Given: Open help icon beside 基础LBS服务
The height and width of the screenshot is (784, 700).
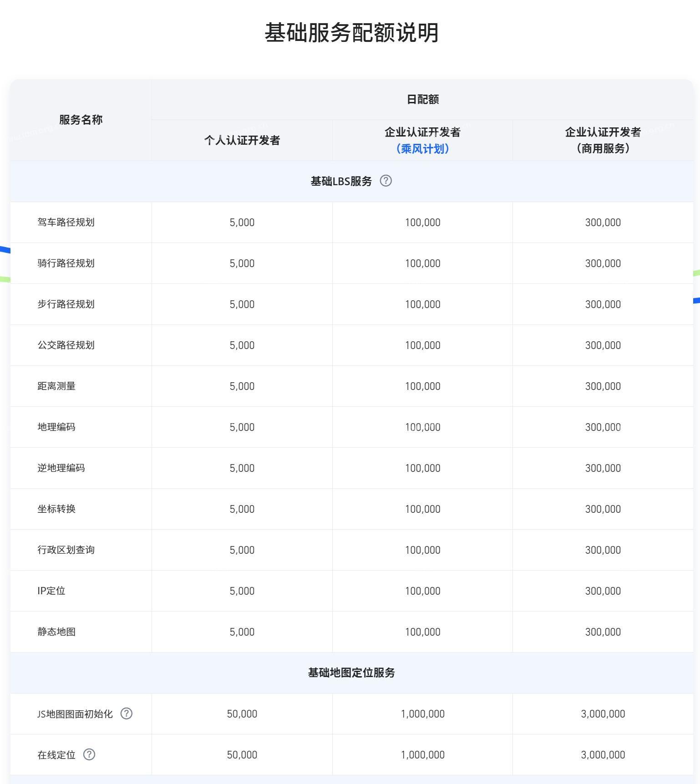Looking at the screenshot, I should [386, 181].
